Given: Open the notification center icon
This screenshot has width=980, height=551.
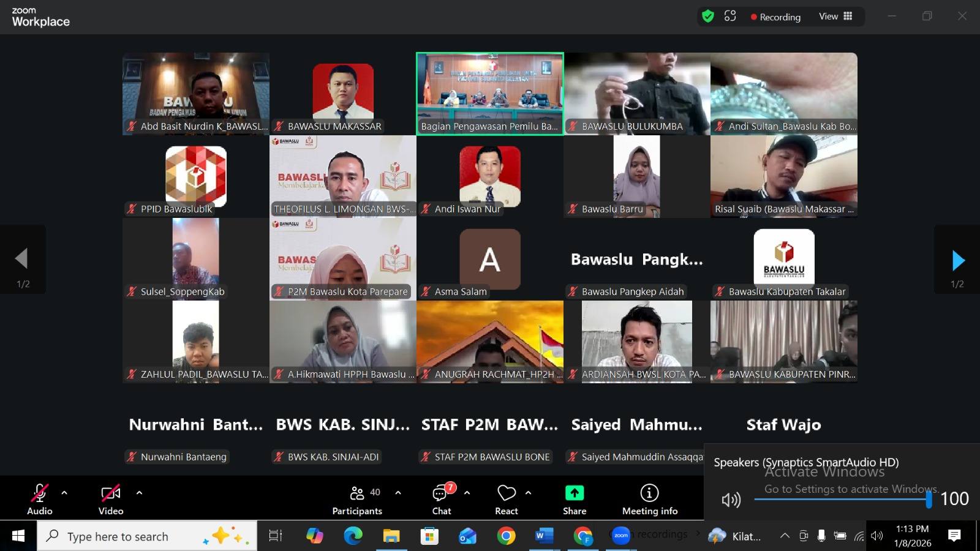Looking at the screenshot, I should [x=954, y=536].
